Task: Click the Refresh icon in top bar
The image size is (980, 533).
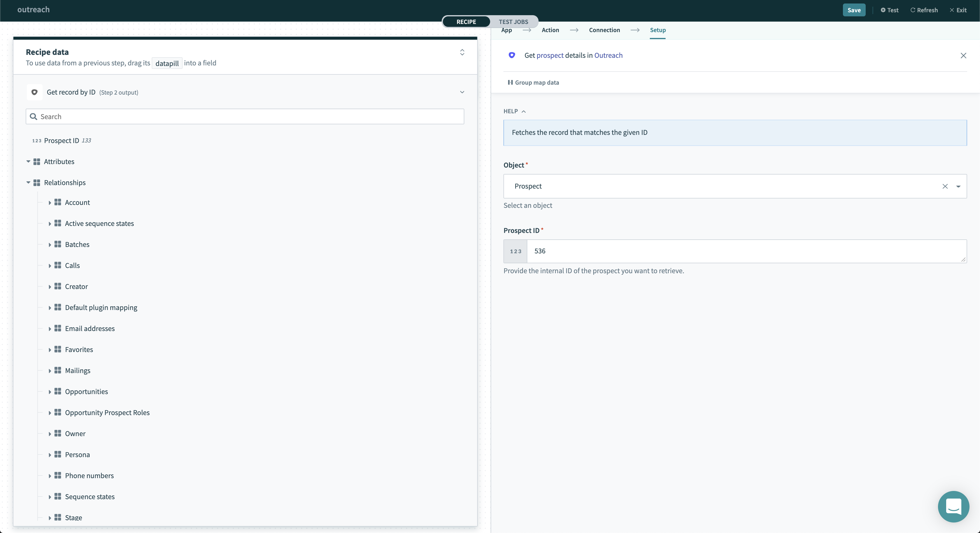Action: pyautogui.click(x=912, y=10)
